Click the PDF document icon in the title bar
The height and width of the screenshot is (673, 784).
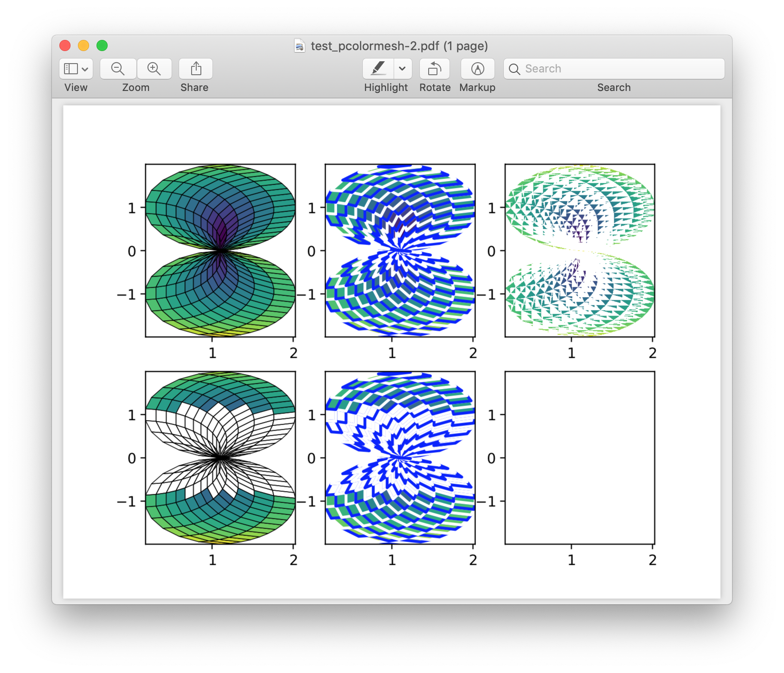(x=300, y=46)
